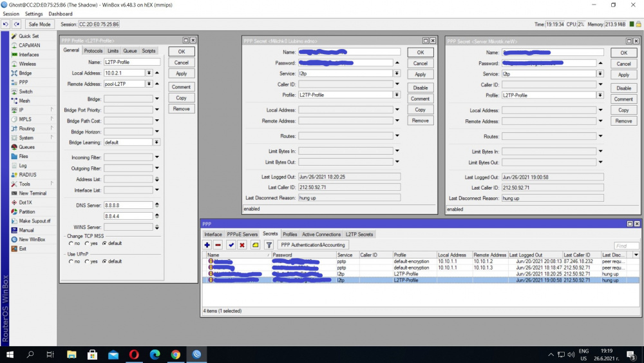Click the blue checkmark enable icon
This screenshot has height=363, width=644.
pyautogui.click(x=231, y=245)
